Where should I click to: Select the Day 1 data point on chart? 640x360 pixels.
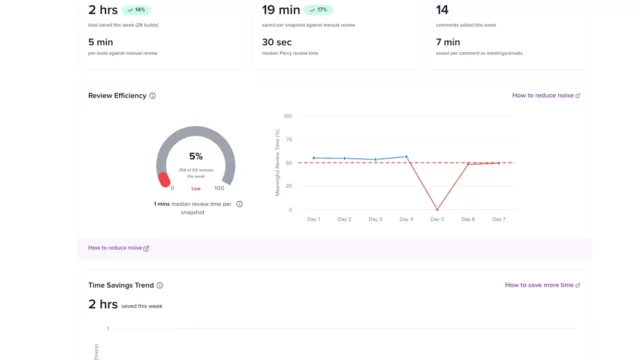[313, 158]
